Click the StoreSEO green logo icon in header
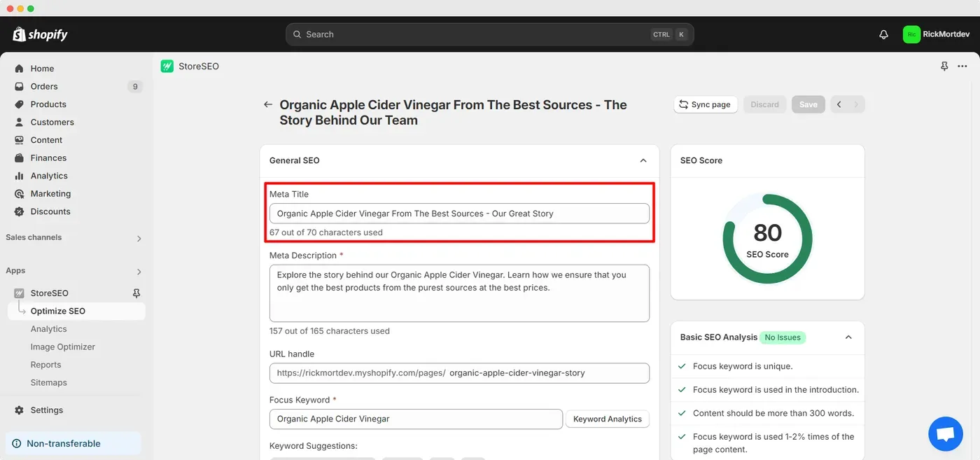This screenshot has width=980, height=460. point(167,67)
